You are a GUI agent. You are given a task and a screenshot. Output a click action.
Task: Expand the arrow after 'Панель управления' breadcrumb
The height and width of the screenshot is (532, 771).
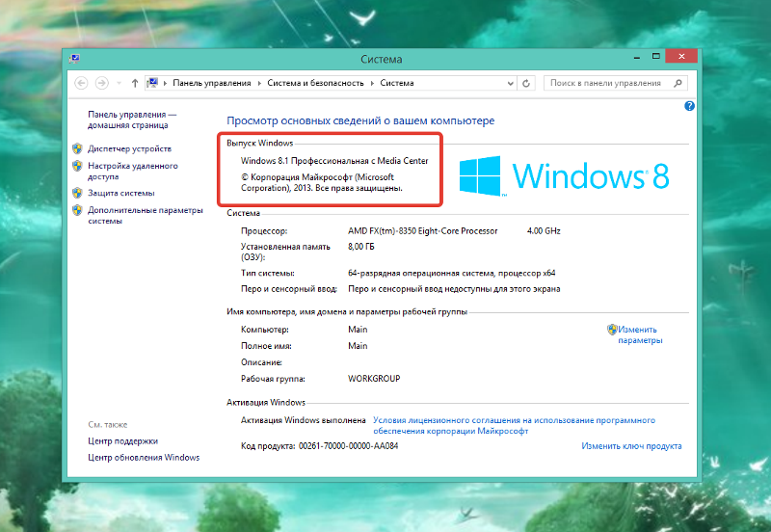[259, 84]
